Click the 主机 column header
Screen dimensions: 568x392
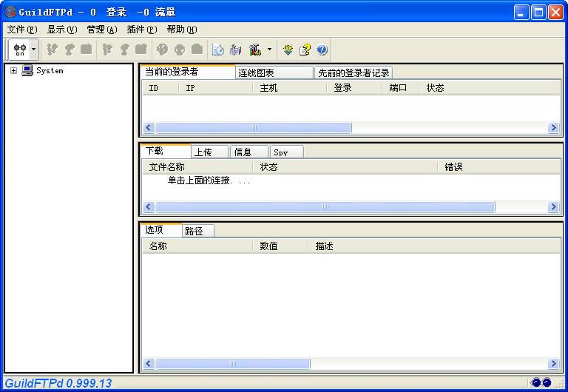pos(290,88)
